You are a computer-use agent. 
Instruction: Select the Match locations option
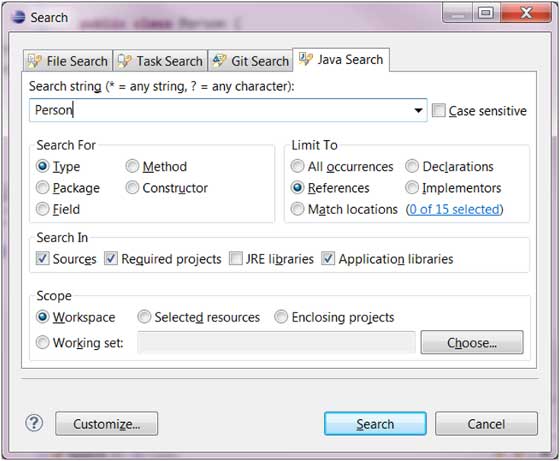click(298, 209)
